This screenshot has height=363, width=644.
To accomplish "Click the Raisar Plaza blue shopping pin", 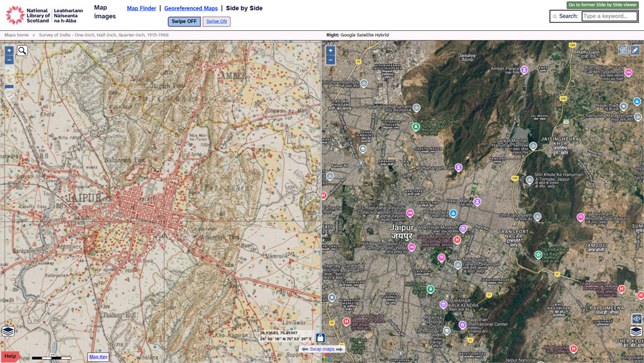I will [453, 213].
